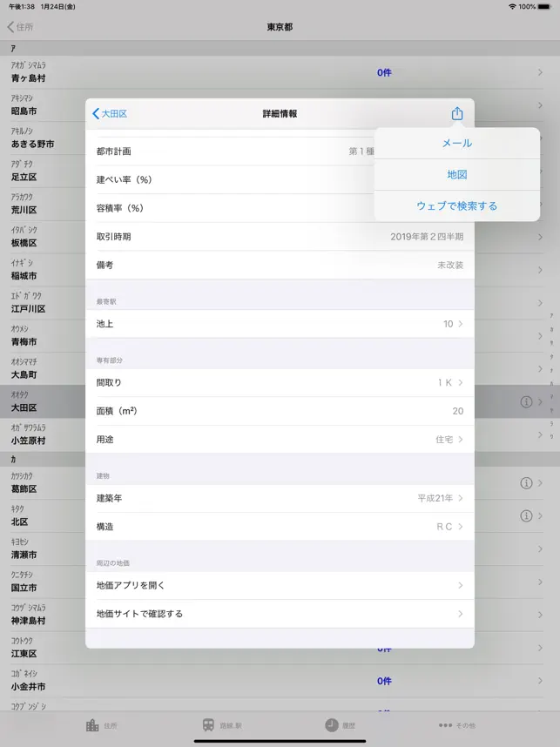Click the 都市計画 row
The width and height of the screenshot is (560, 747).
[230, 151]
